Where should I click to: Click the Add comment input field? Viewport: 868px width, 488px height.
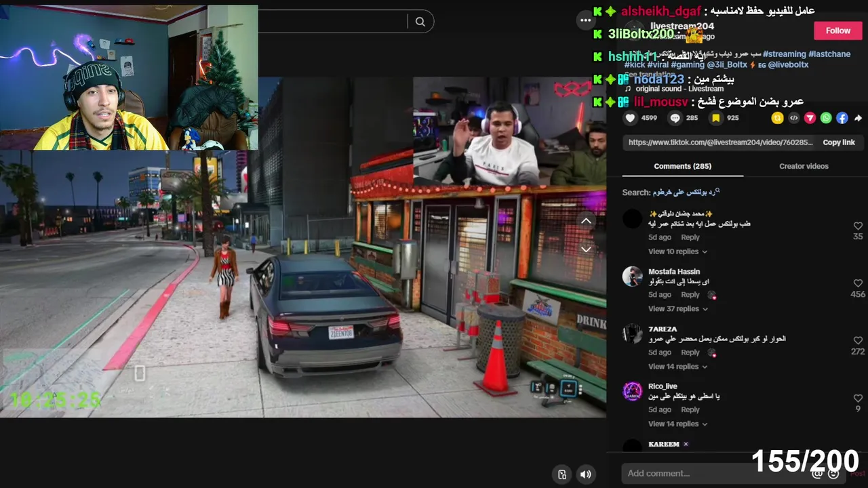(715, 473)
